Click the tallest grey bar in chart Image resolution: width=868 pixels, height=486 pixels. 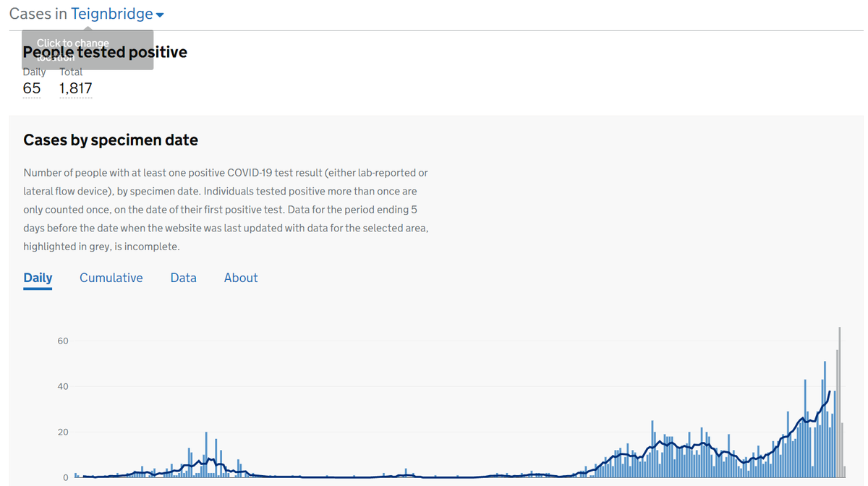coord(839,402)
